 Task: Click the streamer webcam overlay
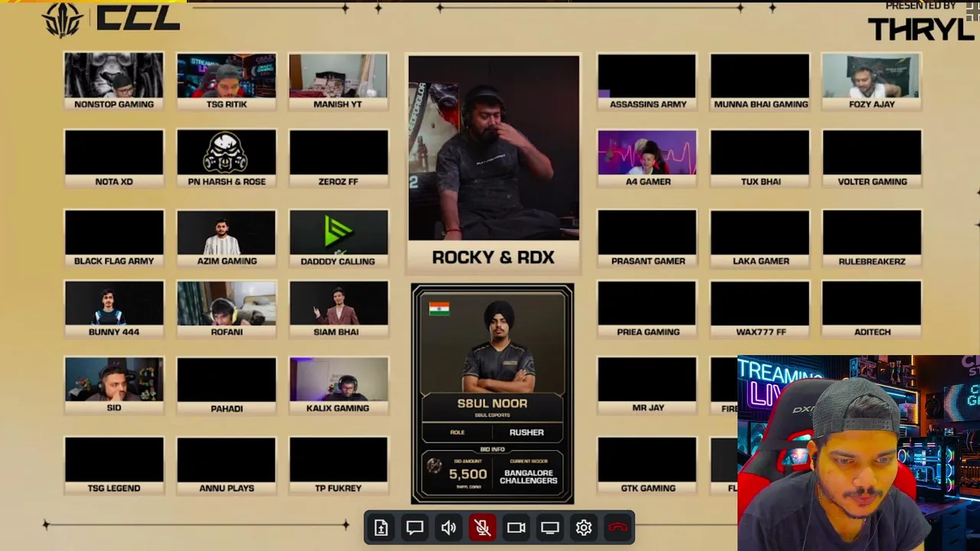pyautogui.click(x=858, y=453)
